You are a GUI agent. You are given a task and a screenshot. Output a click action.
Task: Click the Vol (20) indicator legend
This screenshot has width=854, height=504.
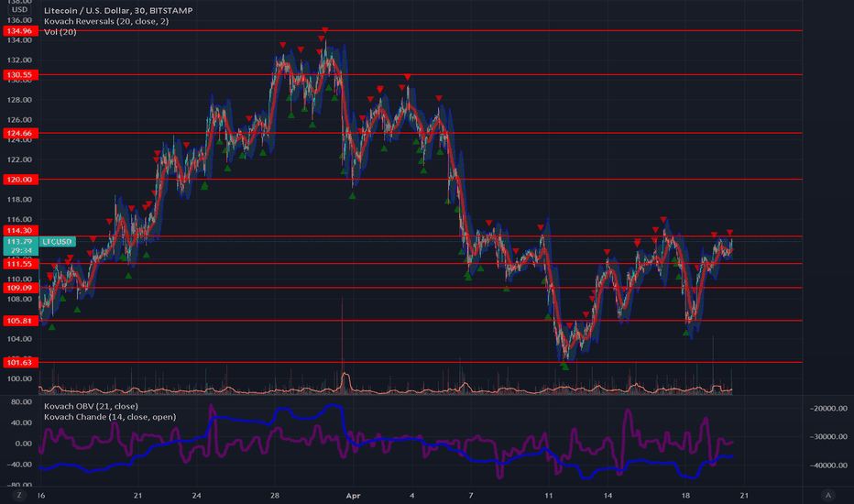click(60, 32)
